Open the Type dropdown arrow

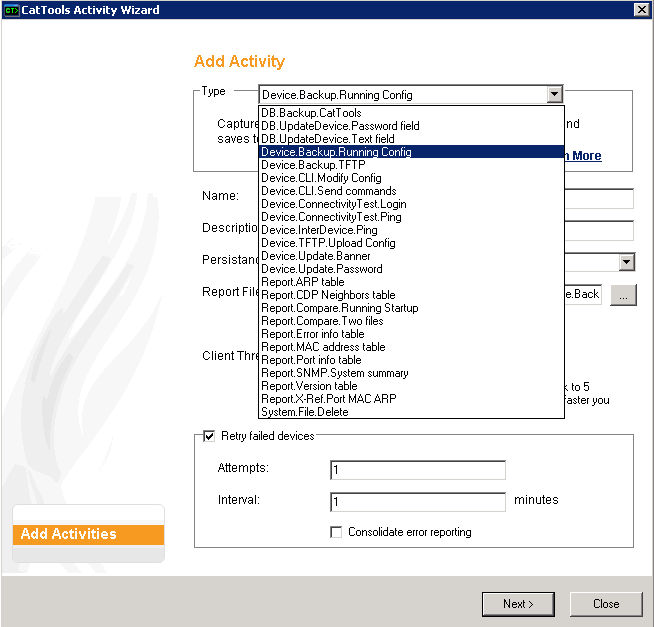554,94
